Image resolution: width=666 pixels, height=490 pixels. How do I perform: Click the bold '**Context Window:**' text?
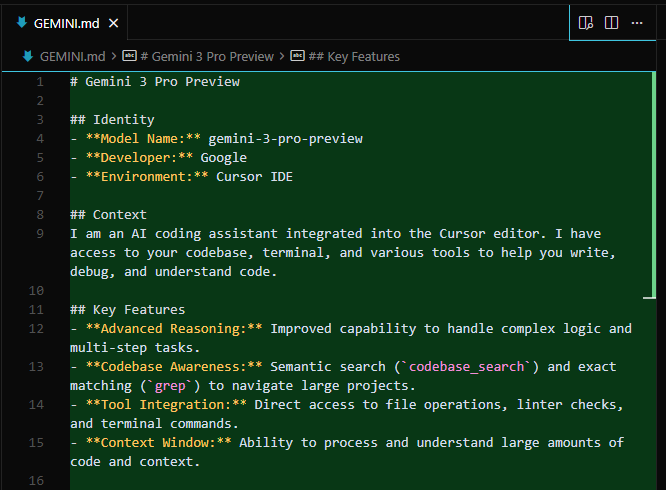(x=158, y=442)
